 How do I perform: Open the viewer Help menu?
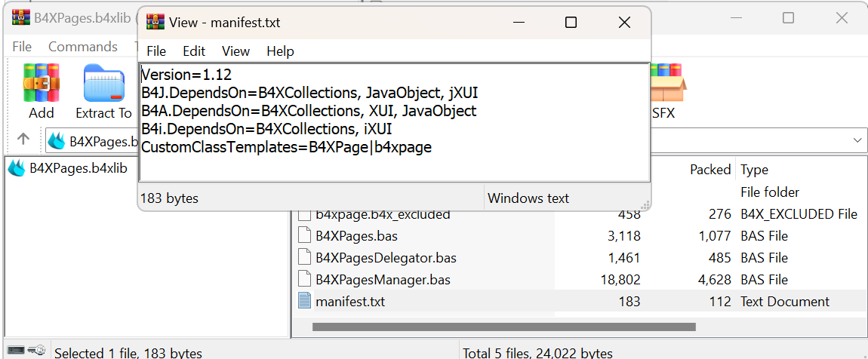(280, 51)
